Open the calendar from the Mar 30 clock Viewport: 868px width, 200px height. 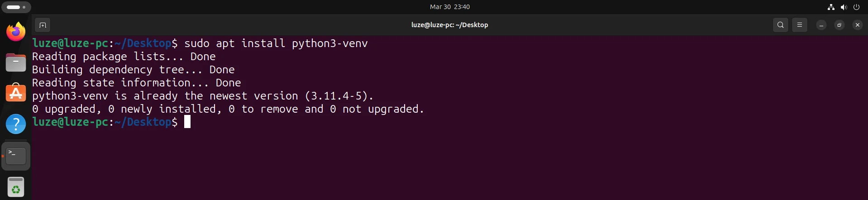[449, 7]
